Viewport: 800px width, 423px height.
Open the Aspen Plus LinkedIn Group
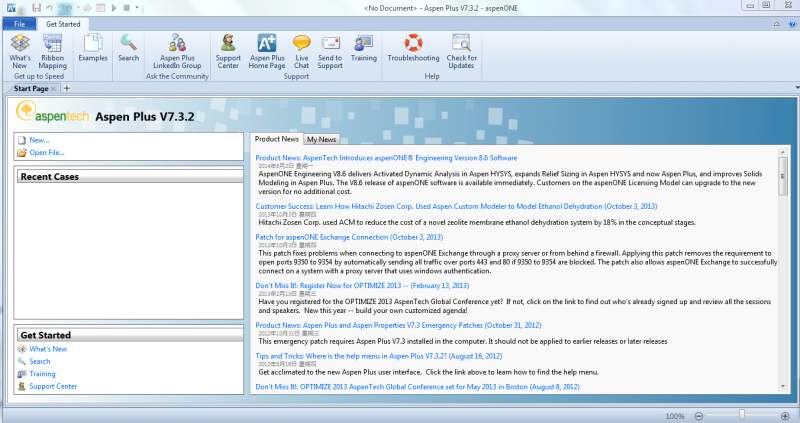point(177,51)
